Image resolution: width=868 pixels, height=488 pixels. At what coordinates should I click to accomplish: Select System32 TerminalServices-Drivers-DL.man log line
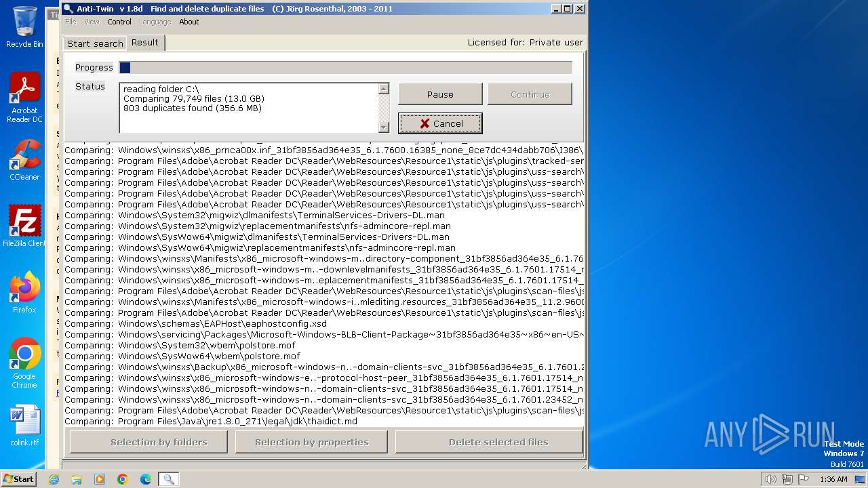point(254,216)
